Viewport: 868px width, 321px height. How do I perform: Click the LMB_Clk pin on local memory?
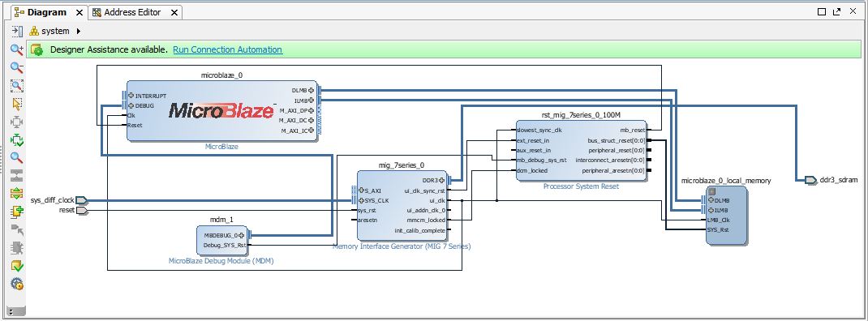click(719, 220)
